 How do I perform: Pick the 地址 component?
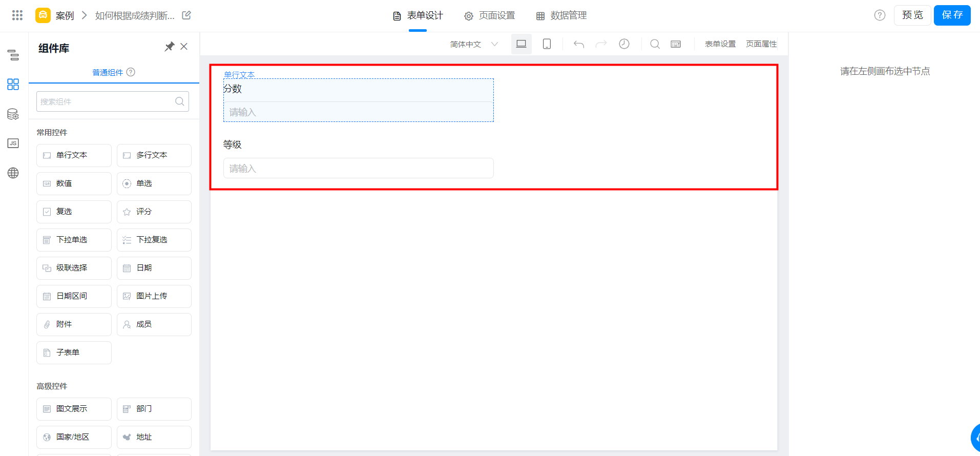tap(154, 437)
